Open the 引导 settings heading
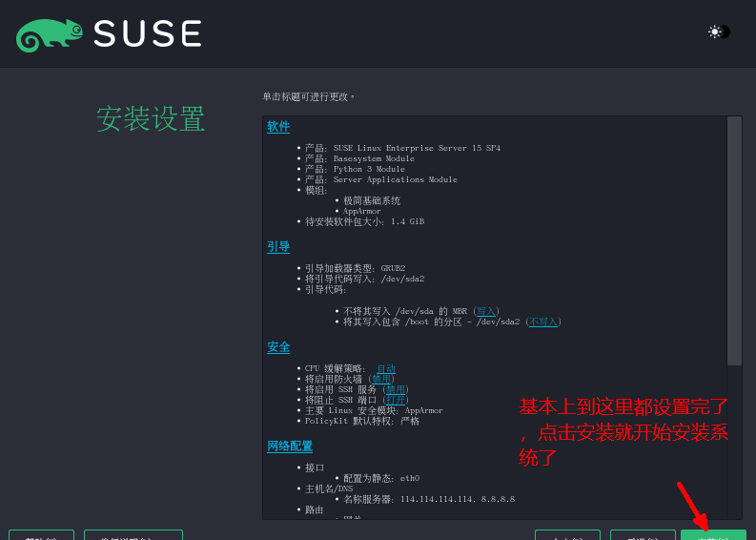756x540 pixels. 278,246
